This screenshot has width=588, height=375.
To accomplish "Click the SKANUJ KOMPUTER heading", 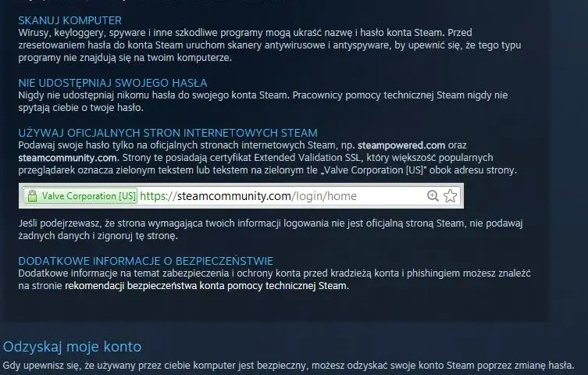I will [70, 20].
